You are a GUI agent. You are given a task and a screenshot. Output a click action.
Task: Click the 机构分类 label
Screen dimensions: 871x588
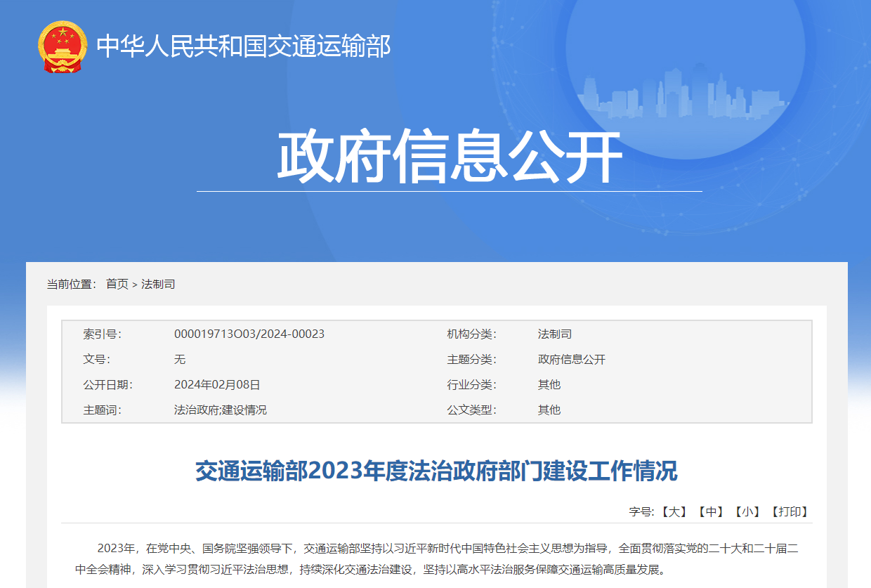tap(472, 334)
